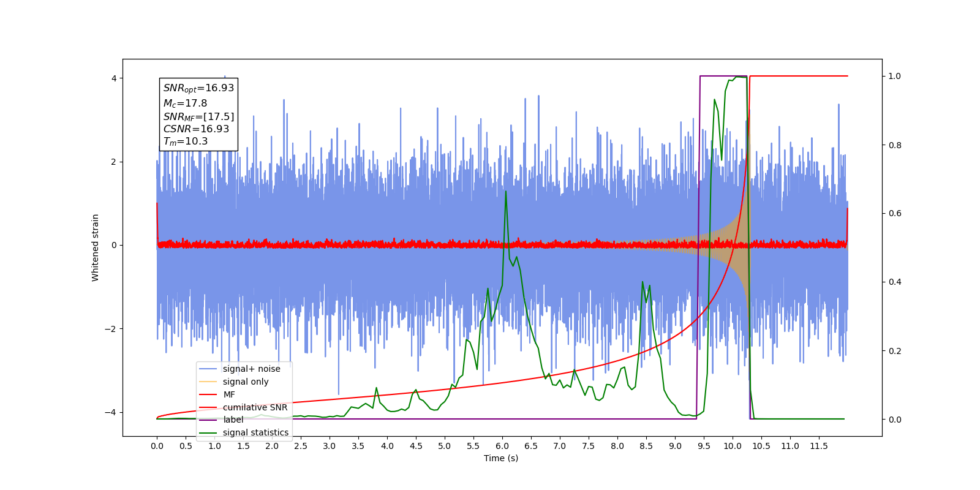Click the 6.0 tick on the time axis
The height and width of the screenshot is (490, 980).
[502, 446]
